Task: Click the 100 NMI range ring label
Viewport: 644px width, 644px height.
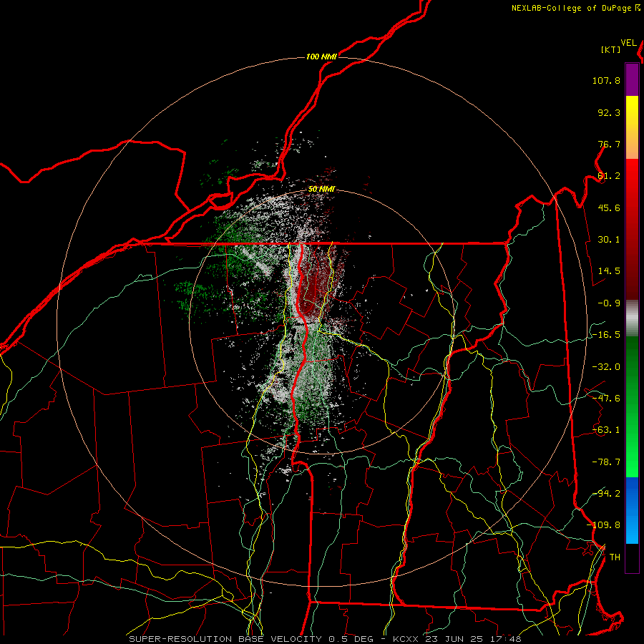Action: pyautogui.click(x=321, y=57)
